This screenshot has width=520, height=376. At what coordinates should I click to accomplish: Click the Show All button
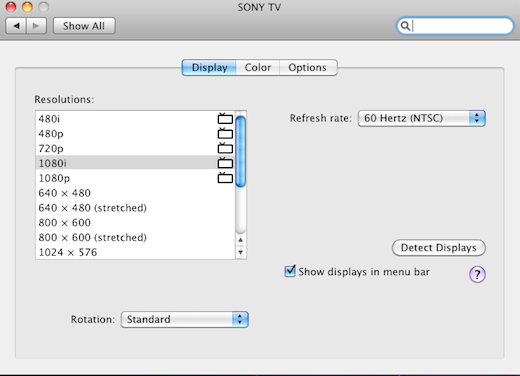point(84,26)
